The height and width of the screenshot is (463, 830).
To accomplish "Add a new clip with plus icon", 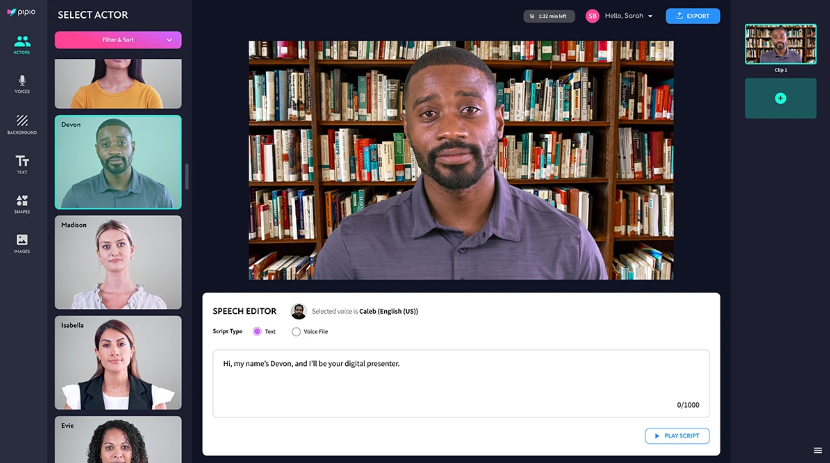I will pyautogui.click(x=780, y=98).
